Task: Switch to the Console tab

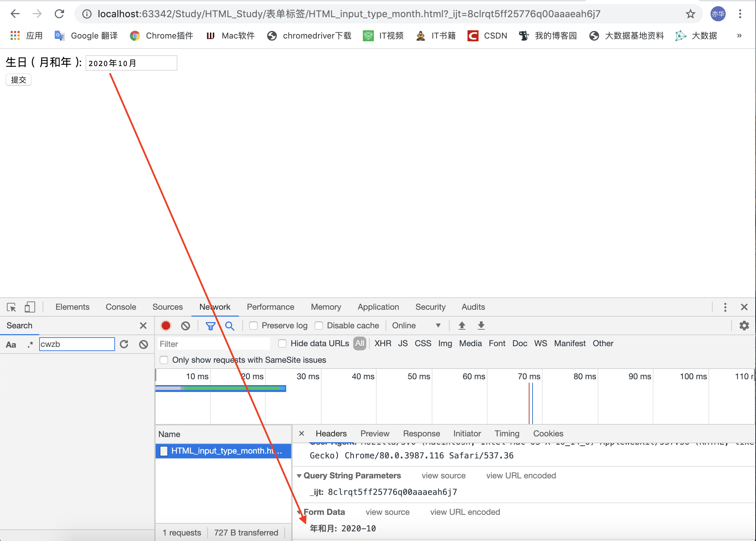Action: coord(121,307)
